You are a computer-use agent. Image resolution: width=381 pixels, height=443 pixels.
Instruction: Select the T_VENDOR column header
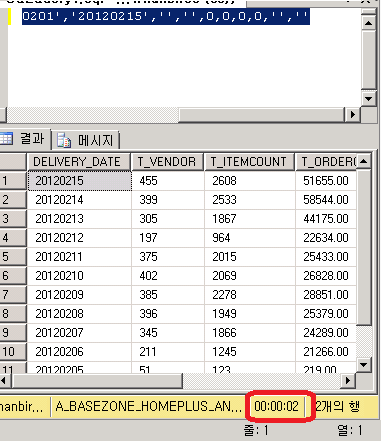pyautogui.click(x=168, y=162)
